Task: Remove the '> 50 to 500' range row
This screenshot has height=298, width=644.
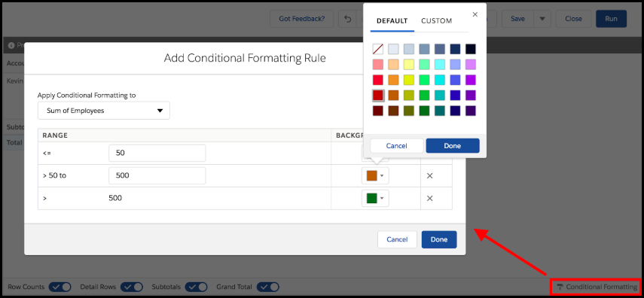Action: tap(429, 175)
